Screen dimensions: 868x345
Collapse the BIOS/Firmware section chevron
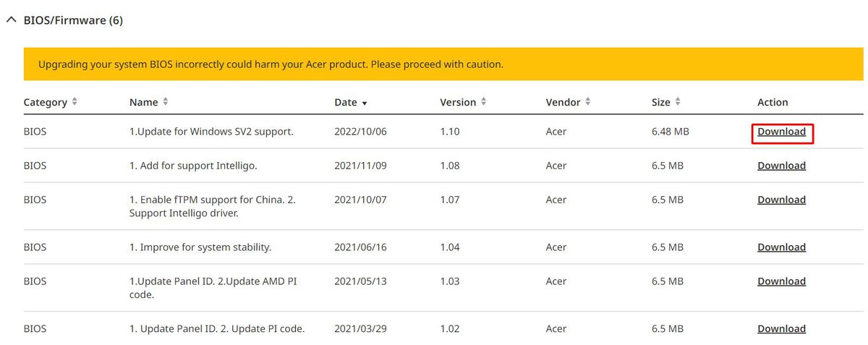(x=11, y=20)
